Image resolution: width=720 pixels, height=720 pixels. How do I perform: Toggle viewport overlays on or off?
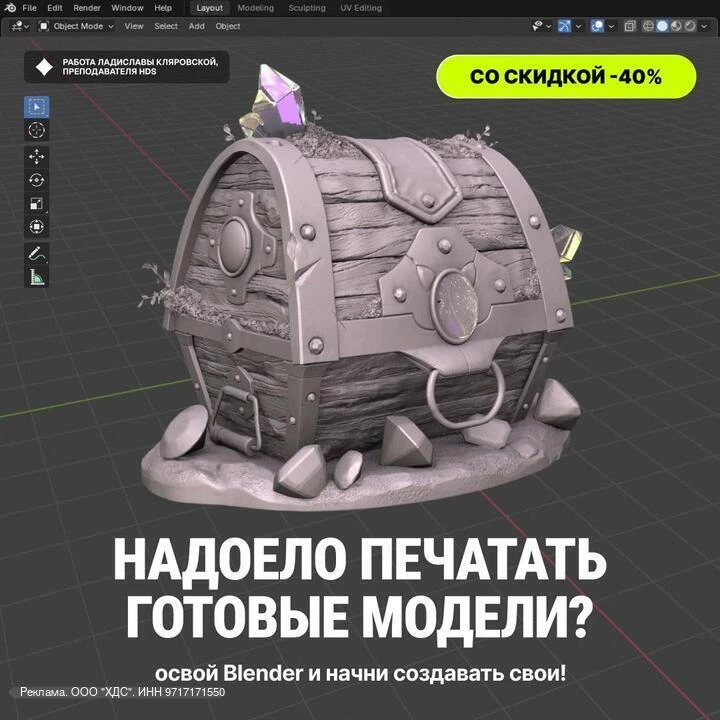coord(597,26)
